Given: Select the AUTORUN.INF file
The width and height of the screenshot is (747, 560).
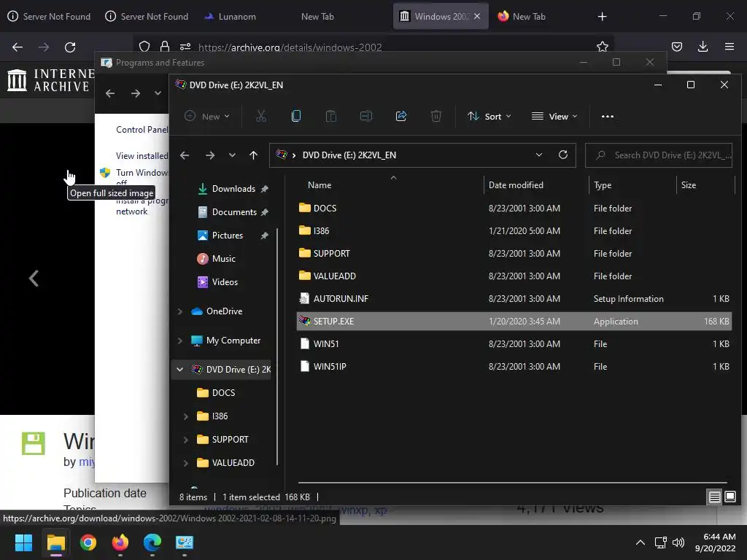Looking at the screenshot, I should tap(341, 299).
